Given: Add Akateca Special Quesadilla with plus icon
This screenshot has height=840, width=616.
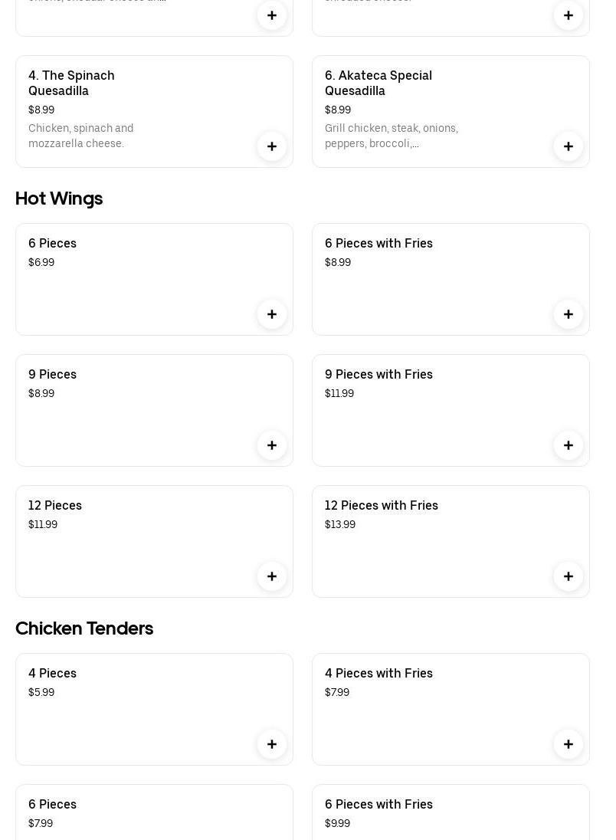Looking at the screenshot, I should click(x=568, y=146).
